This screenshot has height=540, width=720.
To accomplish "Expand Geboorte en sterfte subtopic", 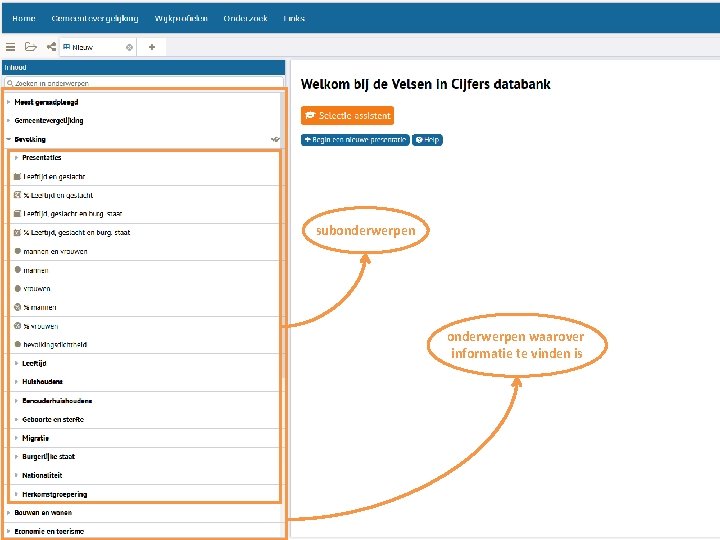I will [x=16, y=419].
